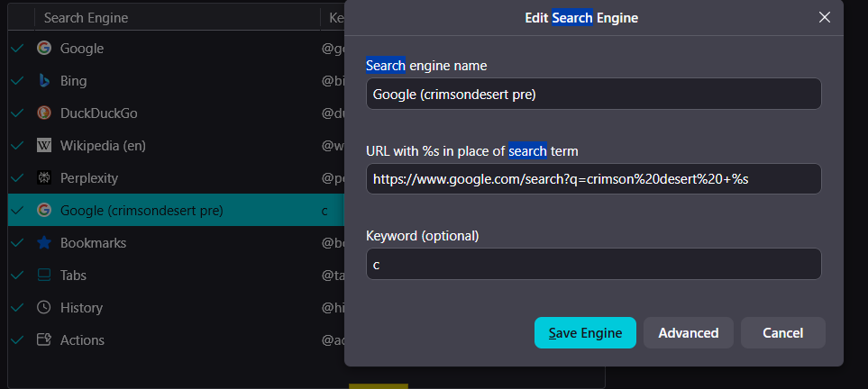The width and height of the screenshot is (868, 389).
Task: Toggle the Perplexity engine checkmark
Action: click(17, 177)
